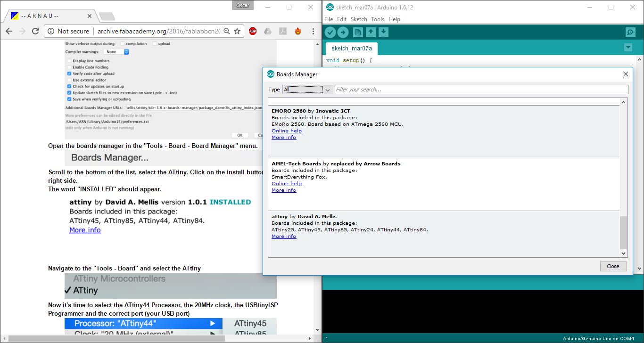Open the Chrome three-dot menu
The width and height of the screenshot is (644, 343).
point(313,31)
